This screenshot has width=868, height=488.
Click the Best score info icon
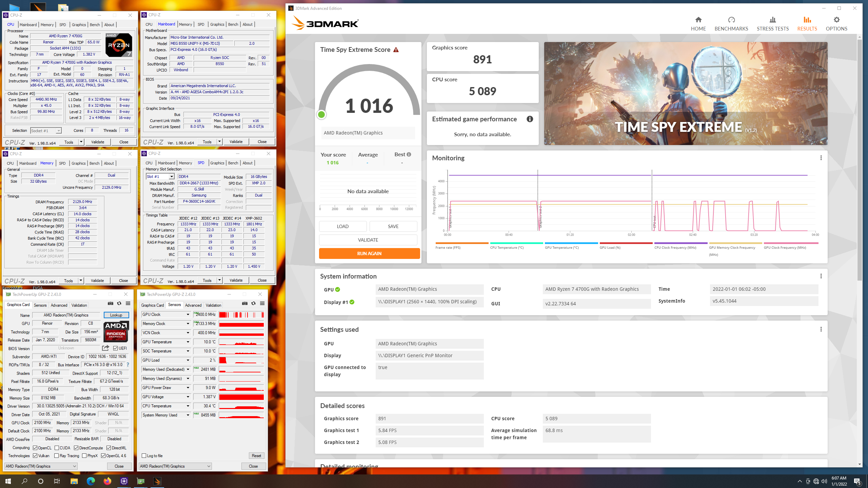(409, 155)
